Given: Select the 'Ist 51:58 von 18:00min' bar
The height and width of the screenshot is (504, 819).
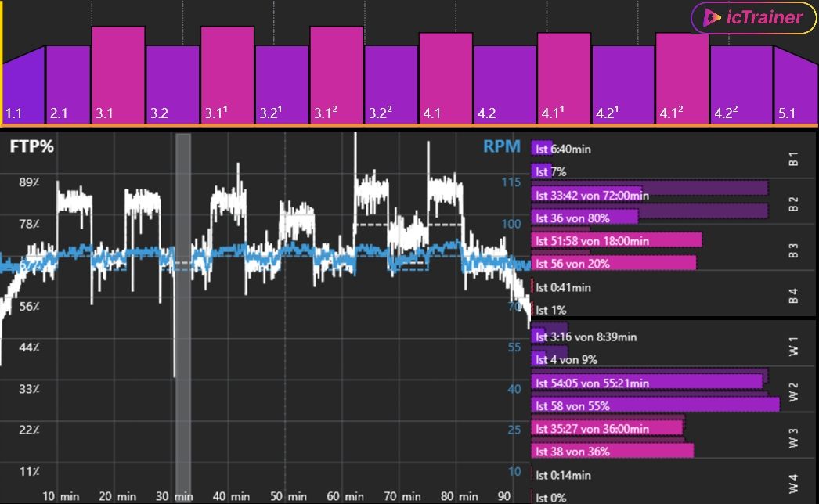Looking at the screenshot, I should (x=617, y=240).
